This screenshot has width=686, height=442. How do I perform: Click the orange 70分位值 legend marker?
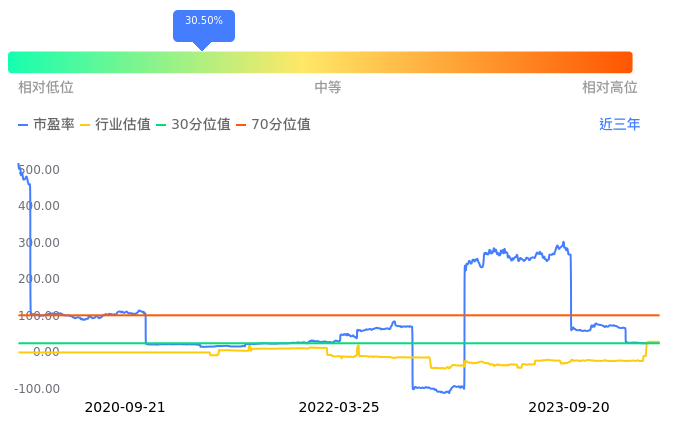(x=242, y=125)
